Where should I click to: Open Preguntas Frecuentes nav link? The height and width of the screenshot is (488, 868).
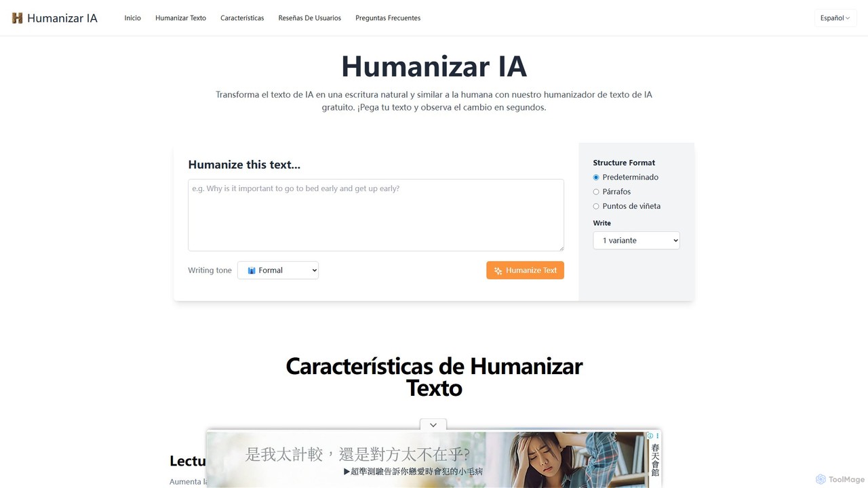pyautogui.click(x=388, y=18)
